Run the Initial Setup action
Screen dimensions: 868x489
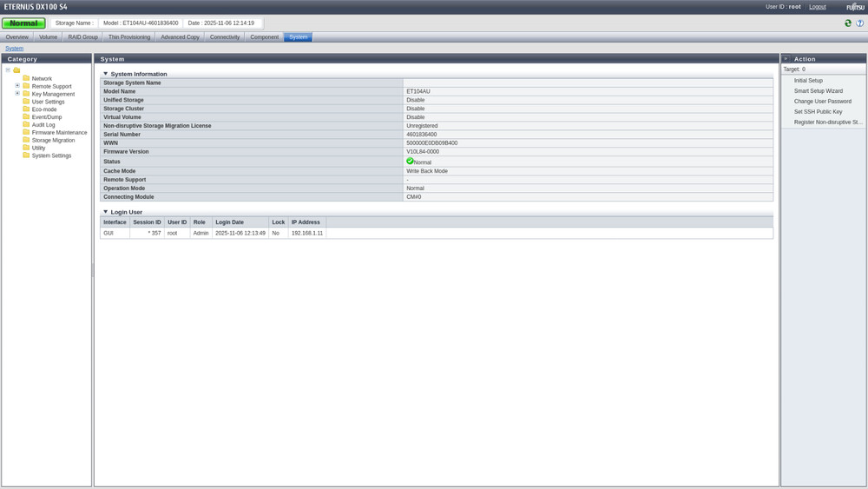(808, 80)
